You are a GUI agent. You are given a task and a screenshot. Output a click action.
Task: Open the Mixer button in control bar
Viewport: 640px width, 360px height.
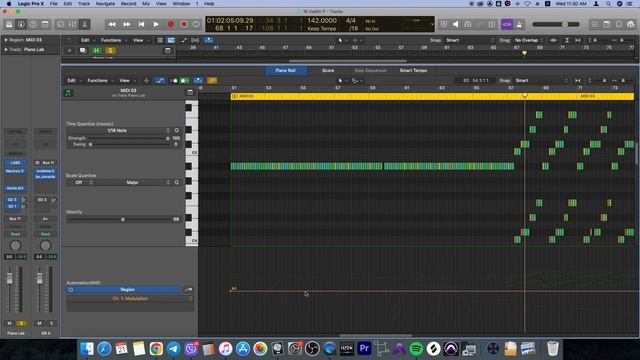pos(73,24)
